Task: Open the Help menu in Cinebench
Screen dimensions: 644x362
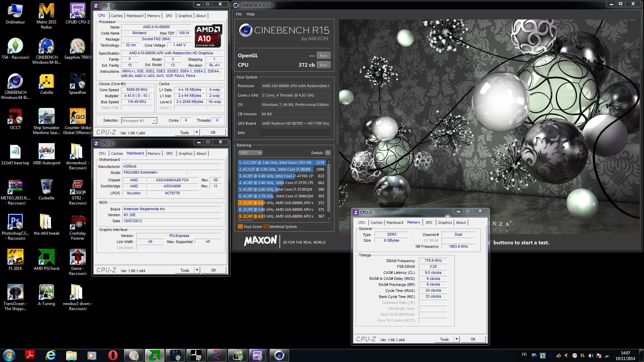Action: [x=251, y=14]
